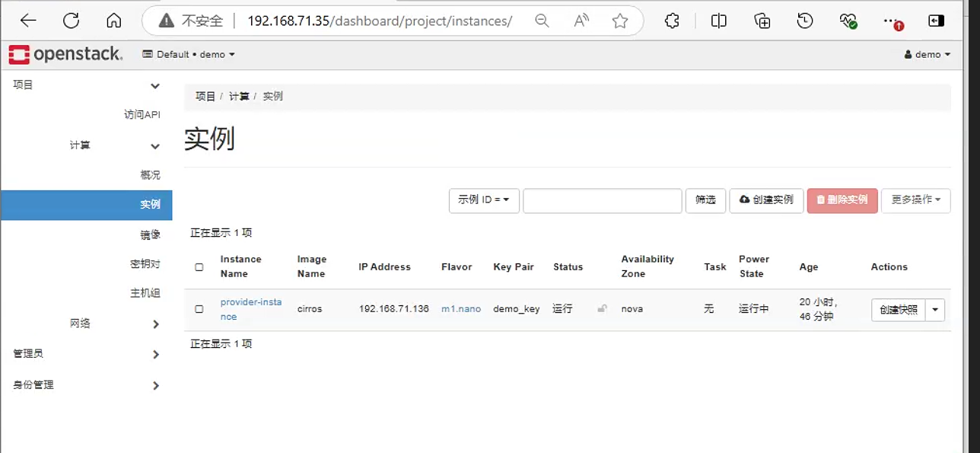Open the browser home page

[x=113, y=21]
